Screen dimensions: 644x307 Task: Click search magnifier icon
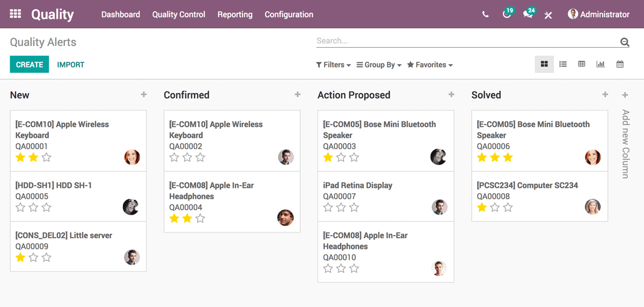(x=625, y=42)
